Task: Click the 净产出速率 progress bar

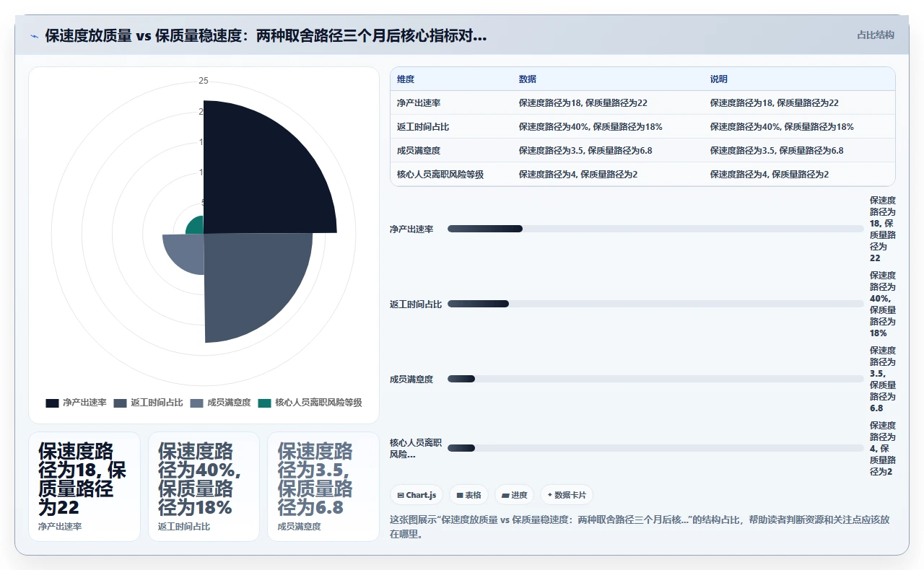Action: pyautogui.click(x=655, y=229)
